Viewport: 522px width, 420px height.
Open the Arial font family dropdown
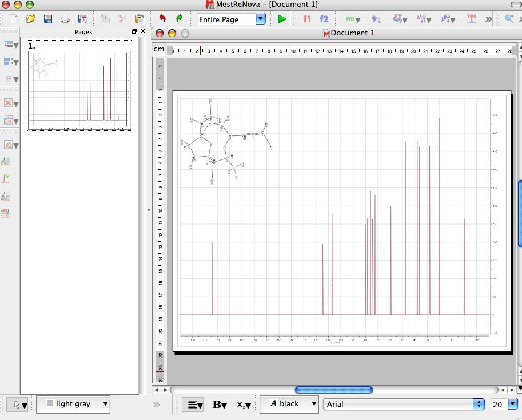[x=404, y=404]
